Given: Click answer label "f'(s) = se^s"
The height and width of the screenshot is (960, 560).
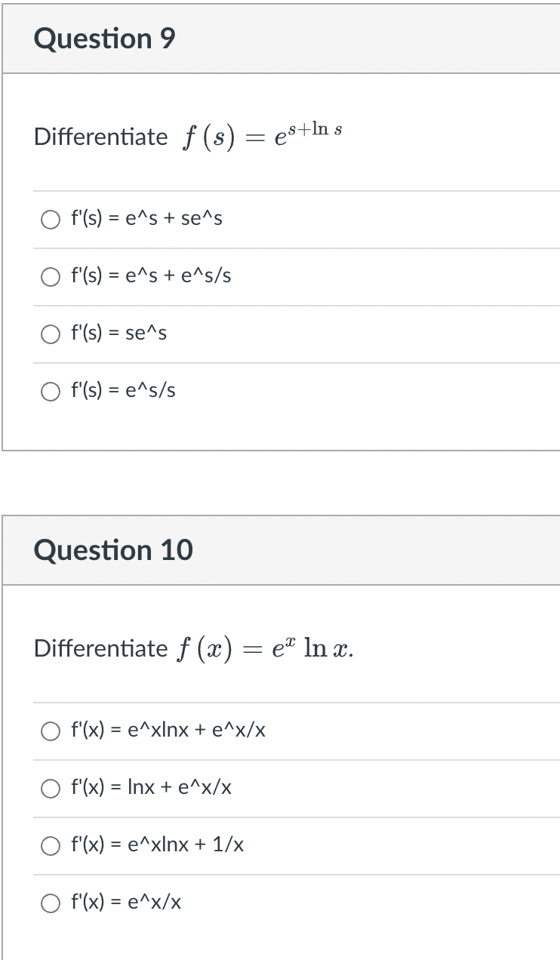Looking at the screenshot, I should pyautogui.click(x=118, y=334).
